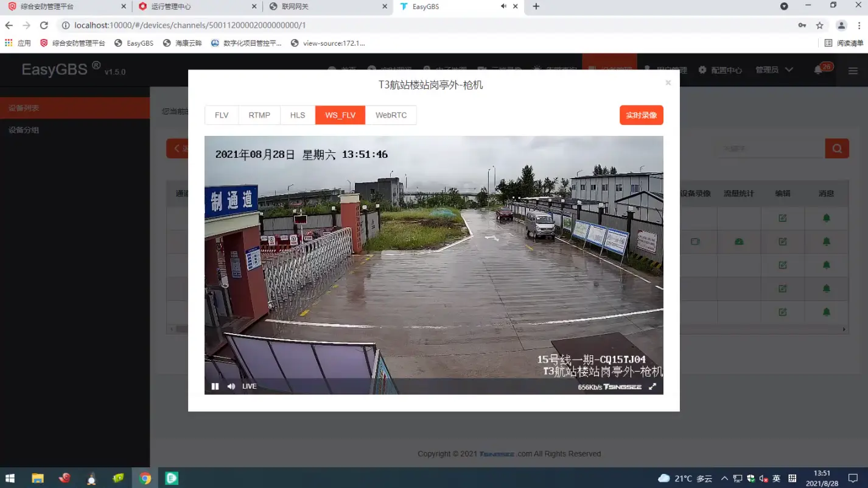Open the weather widget showing 21°C 多云

click(x=685, y=478)
